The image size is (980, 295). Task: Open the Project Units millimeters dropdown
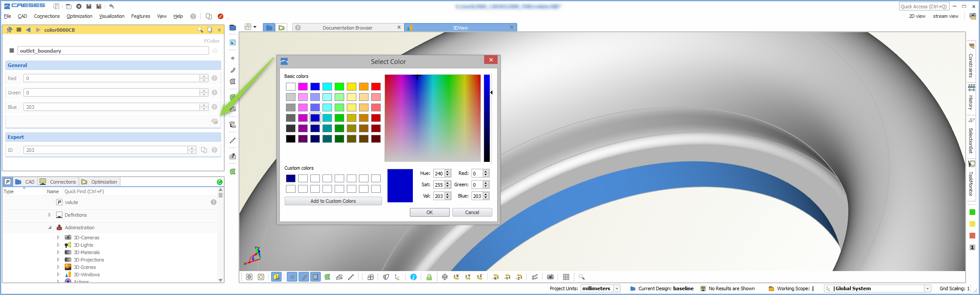(x=617, y=288)
